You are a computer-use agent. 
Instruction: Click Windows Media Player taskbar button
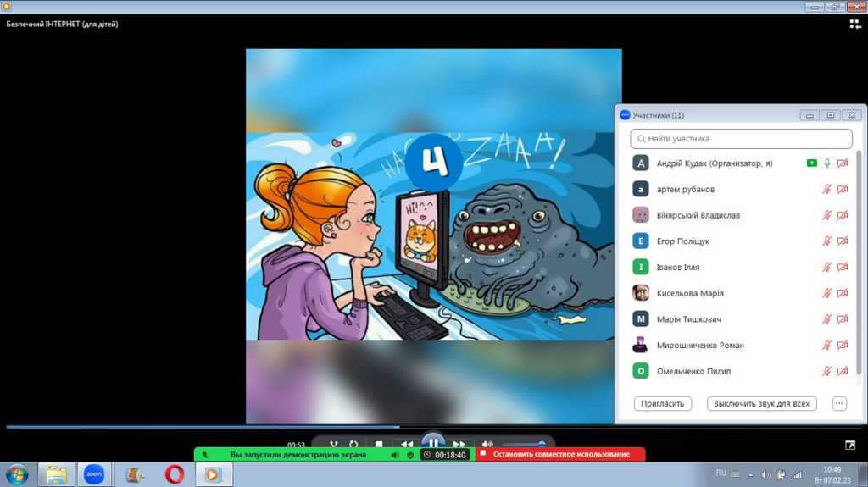(x=213, y=475)
